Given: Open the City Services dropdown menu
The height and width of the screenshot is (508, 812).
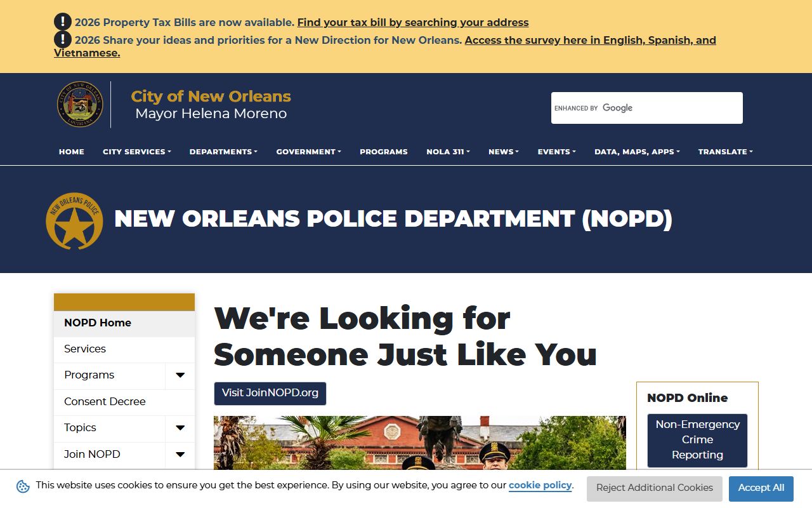Looking at the screenshot, I should coord(137,152).
